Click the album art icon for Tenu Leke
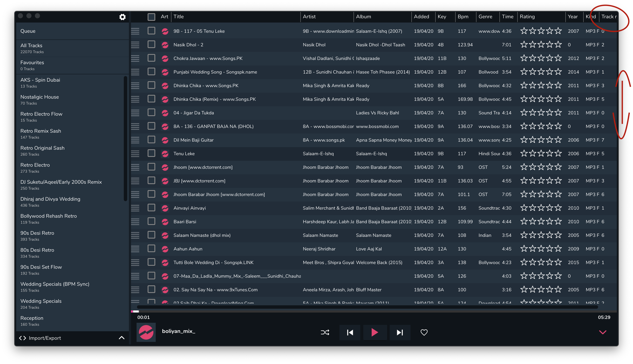Viewport: 633px width, 364px height. tap(165, 154)
